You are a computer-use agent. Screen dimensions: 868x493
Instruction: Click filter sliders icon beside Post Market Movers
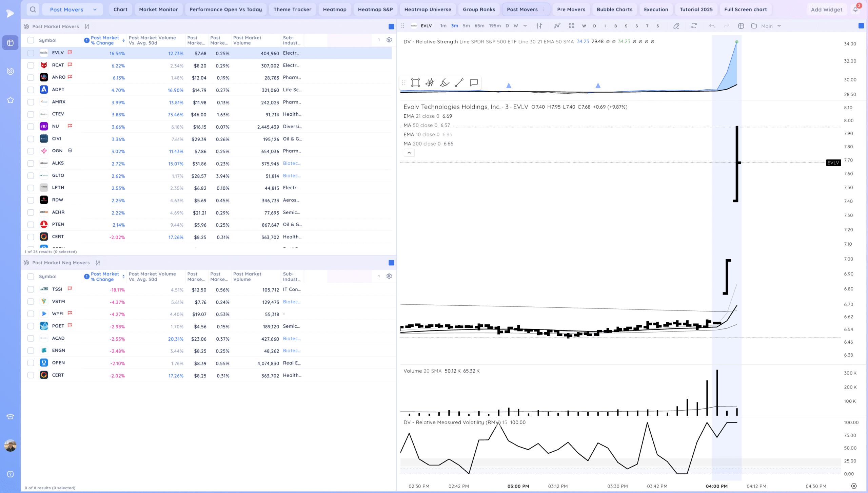[x=87, y=26]
